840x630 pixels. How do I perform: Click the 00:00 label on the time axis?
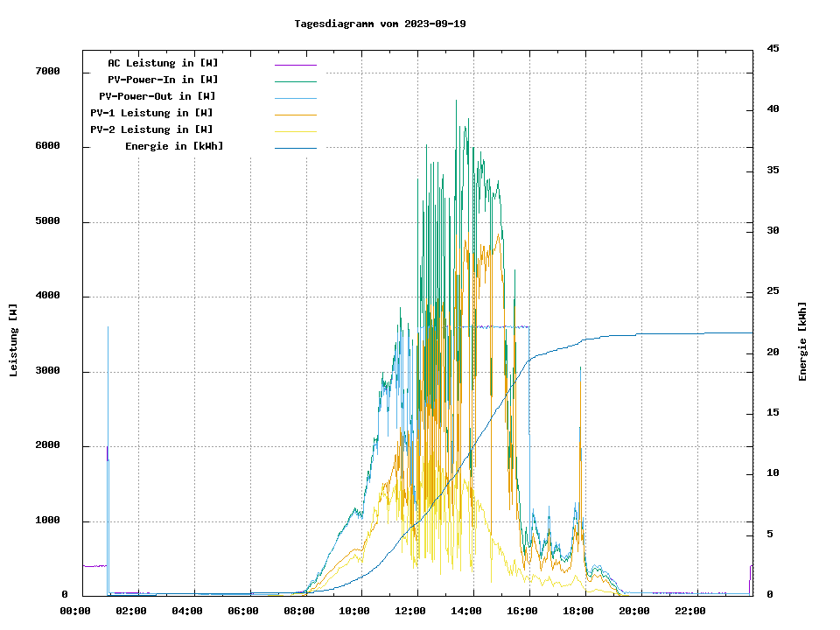click(x=74, y=611)
